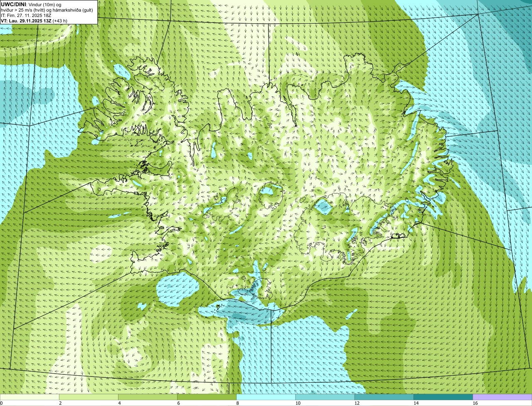Click the "VT: Lau. 29.11.2025 13Z (+43 h)" line

pyautogui.click(x=34, y=20)
